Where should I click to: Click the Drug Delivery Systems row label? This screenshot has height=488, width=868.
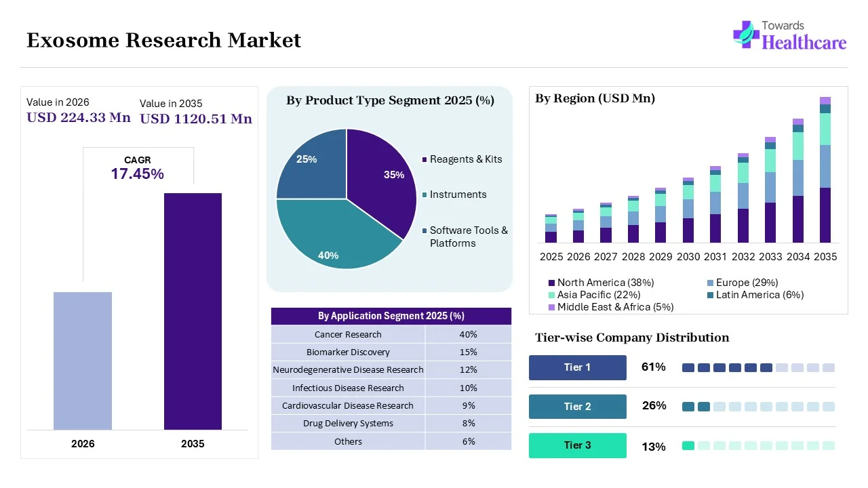(x=348, y=423)
